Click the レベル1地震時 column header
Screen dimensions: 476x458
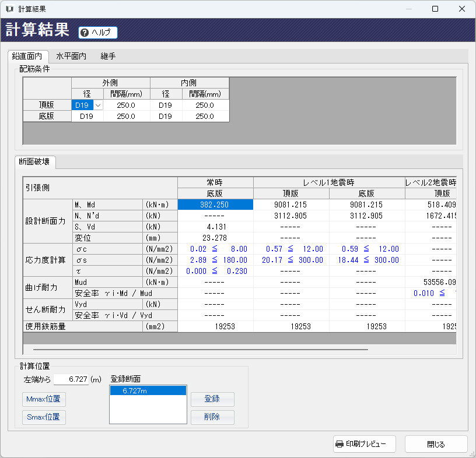(x=329, y=182)
